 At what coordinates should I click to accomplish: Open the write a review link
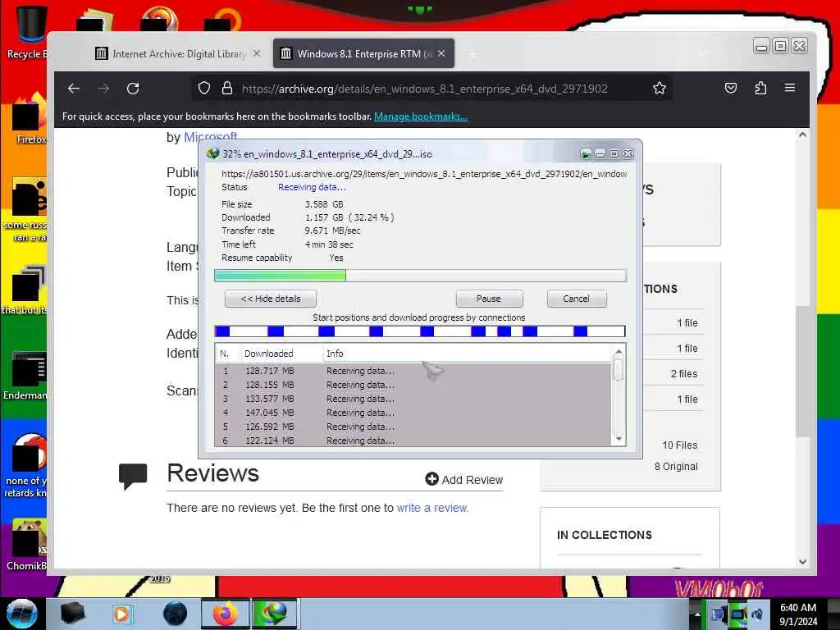coord(432,507)
